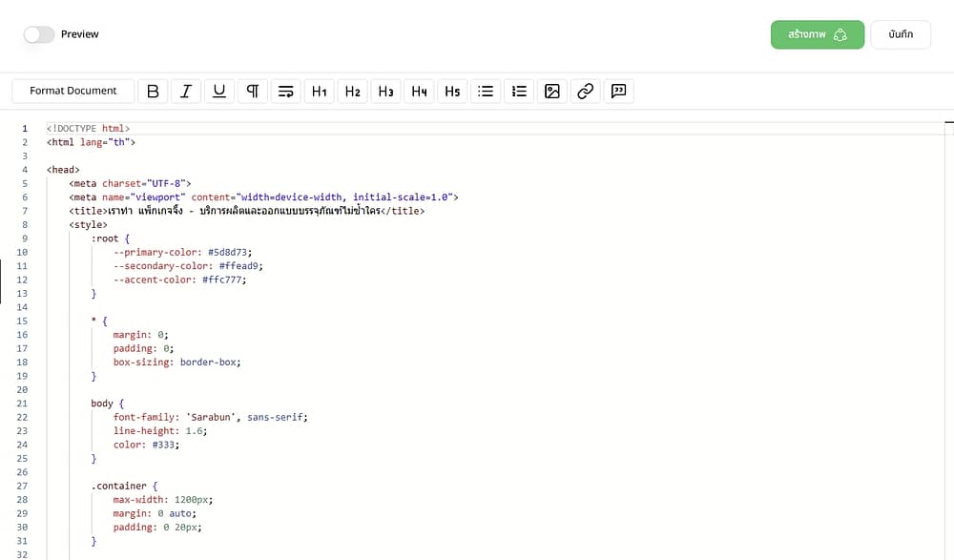Insert an H5 heading
Image resolution: width=954 pixels, height=560 pixels.
pos(452,91)
